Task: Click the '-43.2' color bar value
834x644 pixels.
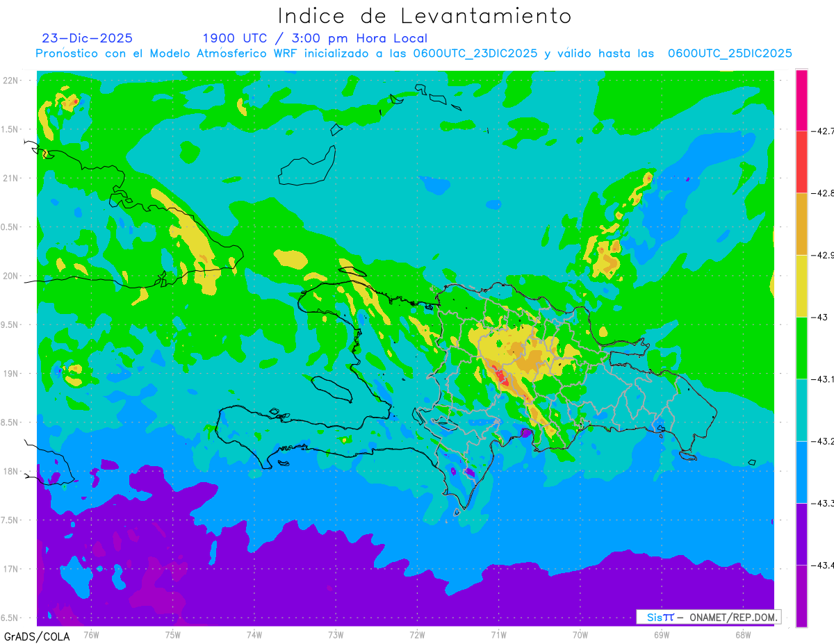Action: (x=822, y=441)
